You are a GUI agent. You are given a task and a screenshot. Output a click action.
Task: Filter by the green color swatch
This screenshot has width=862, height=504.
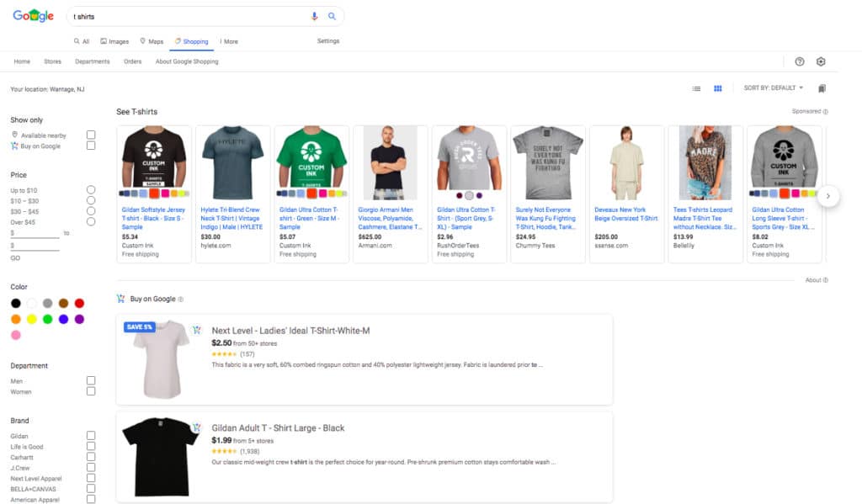tap(48, 319)
